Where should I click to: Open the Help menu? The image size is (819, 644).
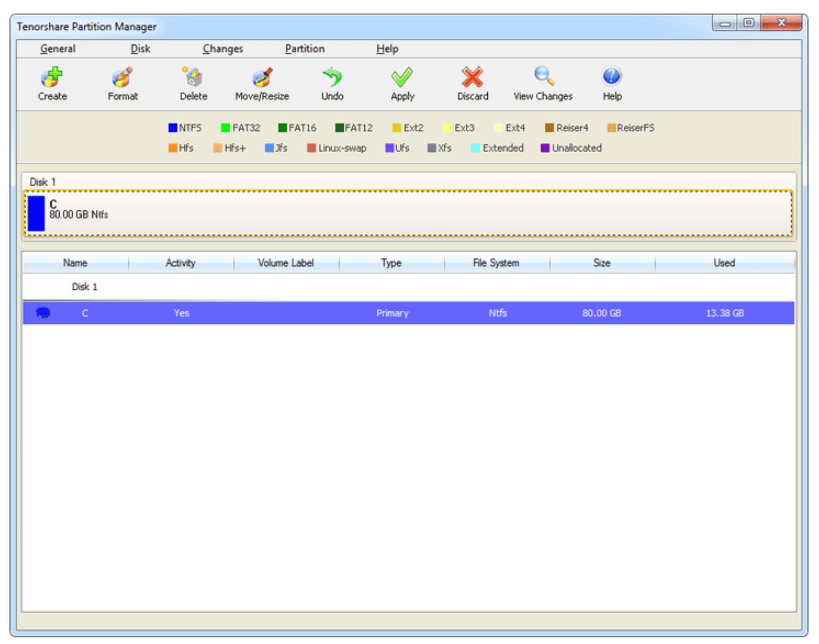click(x=387, y=49)
